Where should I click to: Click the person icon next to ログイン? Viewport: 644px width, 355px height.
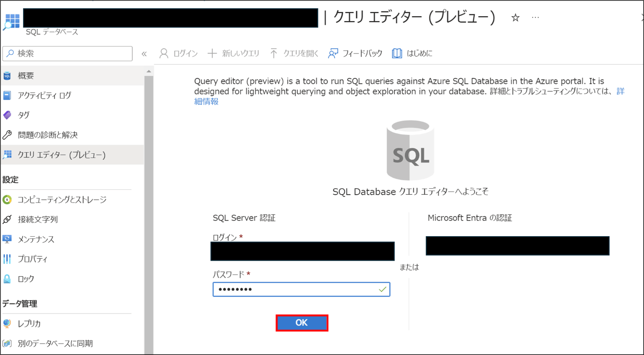click(164, 53)
